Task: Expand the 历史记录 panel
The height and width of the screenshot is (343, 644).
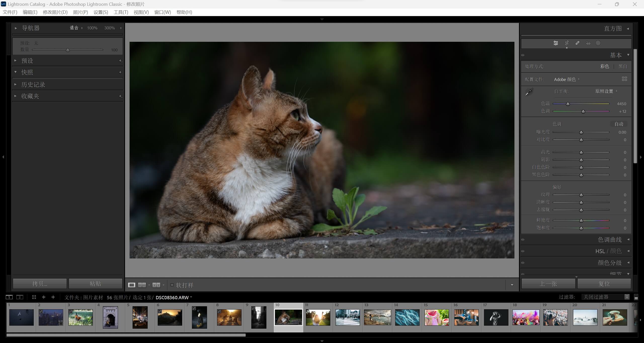Action: pos(15,84)
